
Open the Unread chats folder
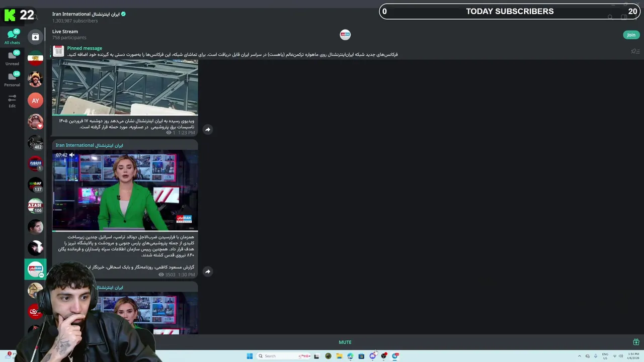12,58
